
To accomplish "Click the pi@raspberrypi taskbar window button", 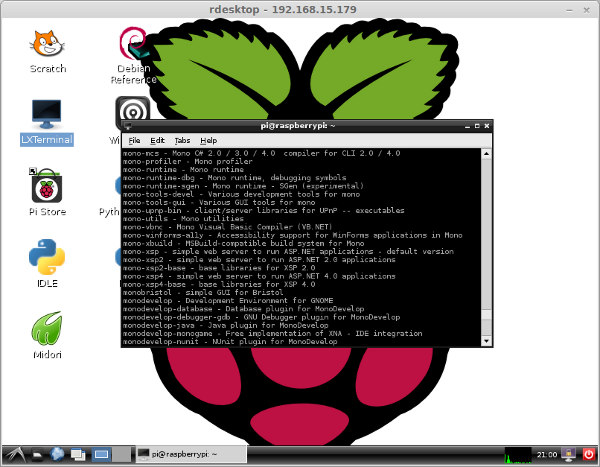I will coord(191,454).
